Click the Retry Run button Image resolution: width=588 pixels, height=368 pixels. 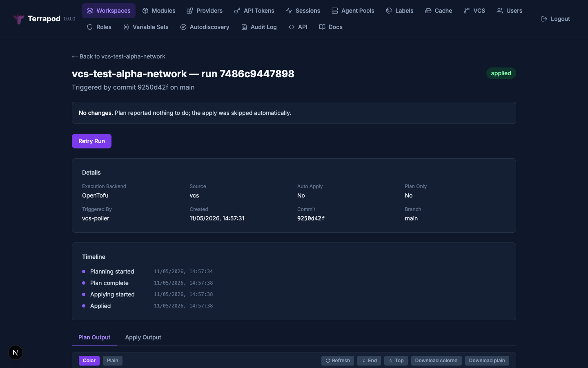(91, 141)
